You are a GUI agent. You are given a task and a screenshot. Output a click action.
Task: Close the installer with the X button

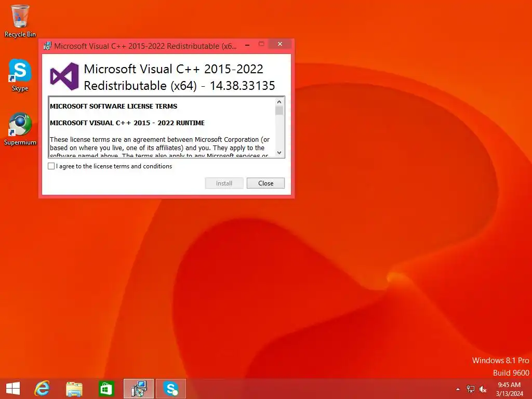tap(280, 44)
